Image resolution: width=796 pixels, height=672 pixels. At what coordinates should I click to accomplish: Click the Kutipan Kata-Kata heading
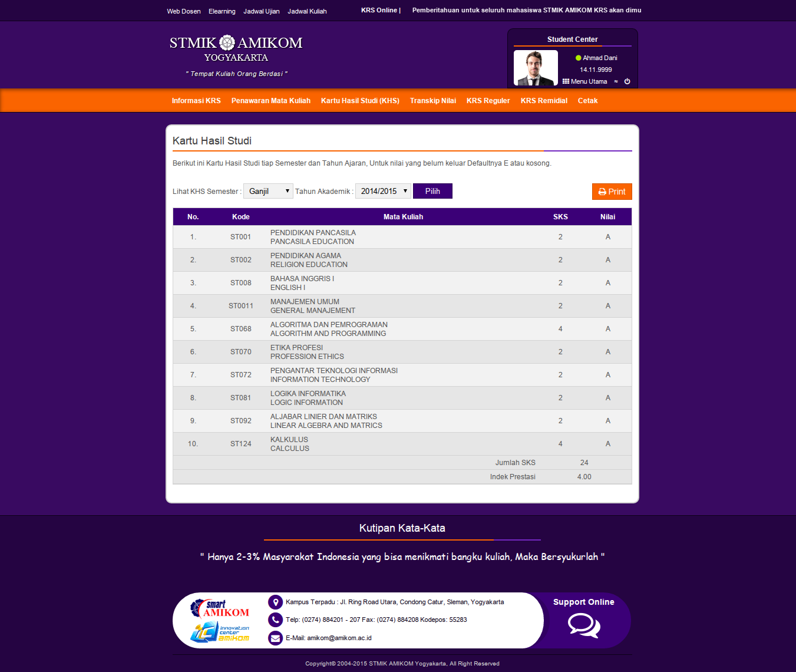point(402,528)
